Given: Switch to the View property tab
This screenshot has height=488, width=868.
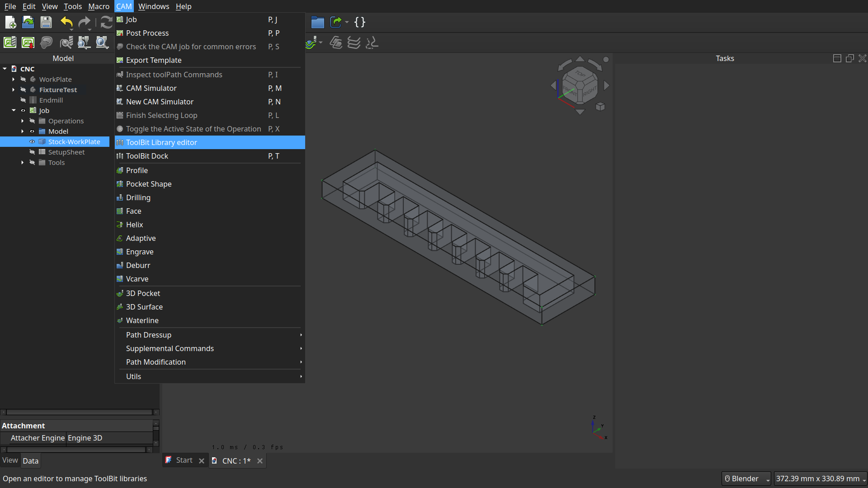Looking at the screenshot, I should pyautogui.click(x=10, y=460).
